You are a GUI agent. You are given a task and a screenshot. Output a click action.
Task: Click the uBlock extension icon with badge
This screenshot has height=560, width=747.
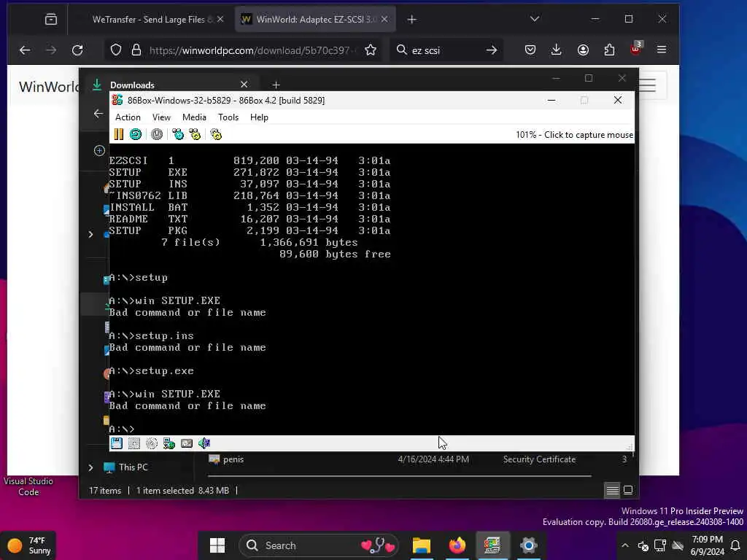point(636,49)
